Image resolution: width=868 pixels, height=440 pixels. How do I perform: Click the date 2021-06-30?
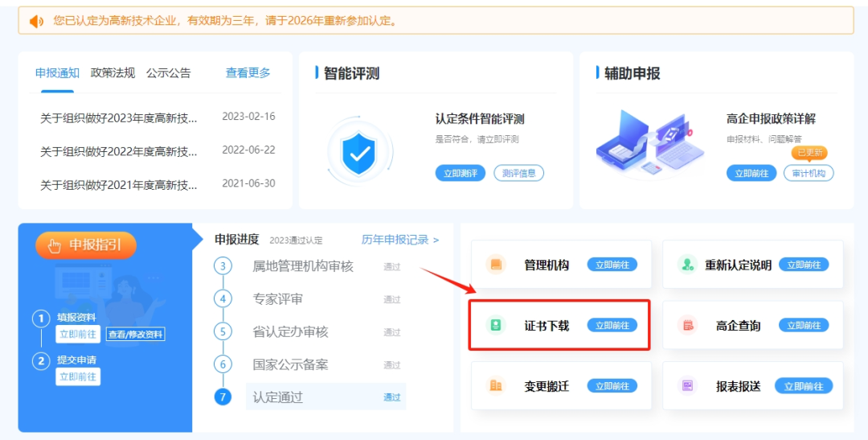pos(248,183)
